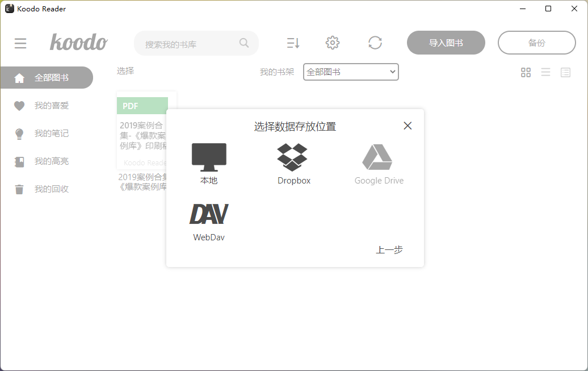Enable selection mode via 选择
The height and width of the screenshot is (371, 588).
point(125,70)
